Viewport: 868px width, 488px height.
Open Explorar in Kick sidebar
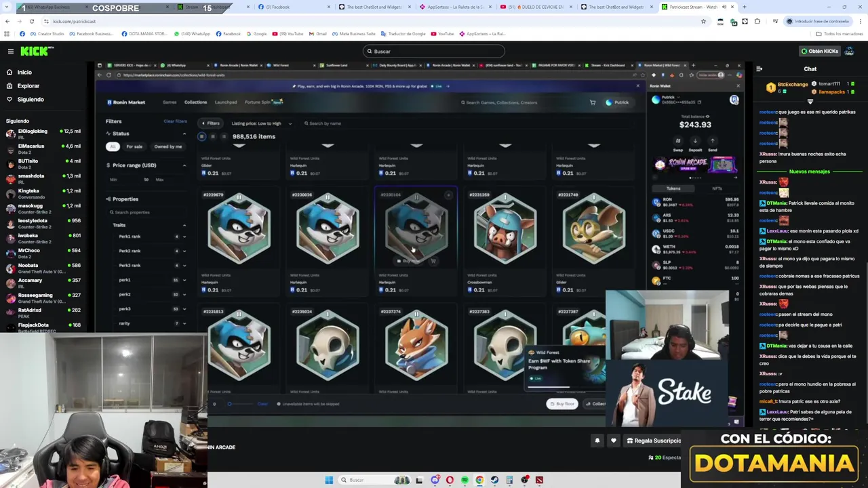28,86
